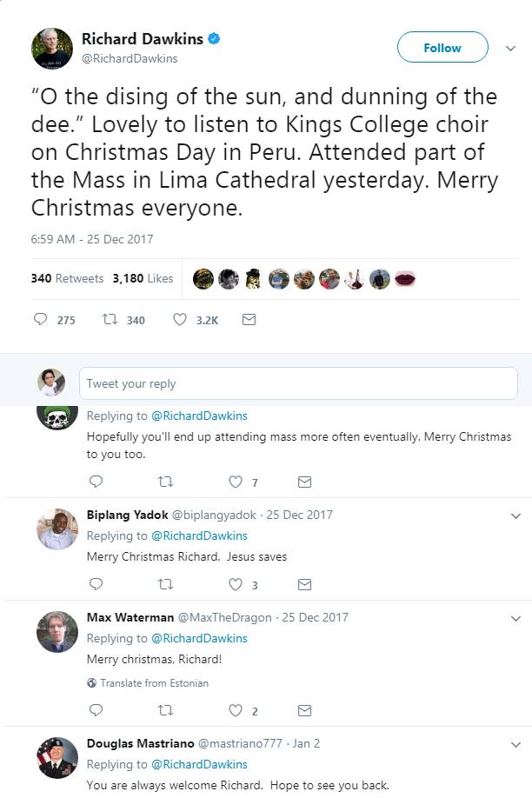Follow Richard Dawkins
The width and height of the screenshot is (532, 798).
[x=442, y=48]
